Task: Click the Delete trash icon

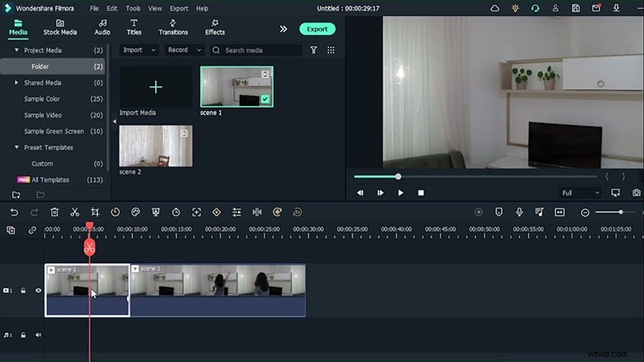Action: pyautogui.click(x=55, y=212)
